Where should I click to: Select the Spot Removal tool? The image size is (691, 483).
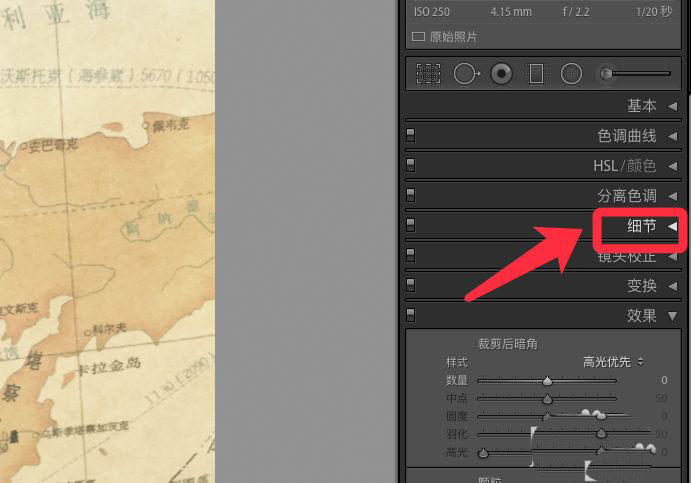click(x=466, y=73)
